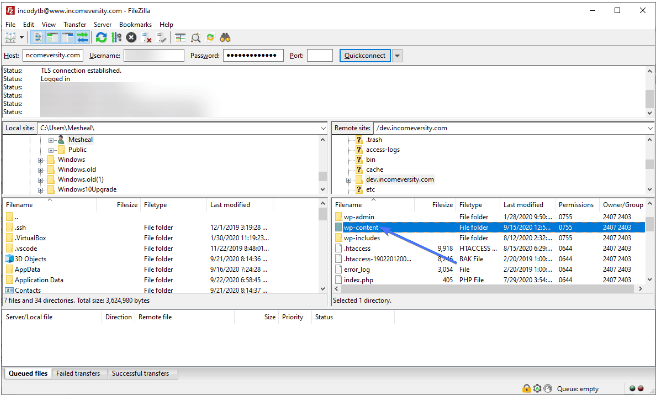Click the gear icon left of Queue: empty
The height and width of the screenshot is (395, 658).
coord(537,388)
